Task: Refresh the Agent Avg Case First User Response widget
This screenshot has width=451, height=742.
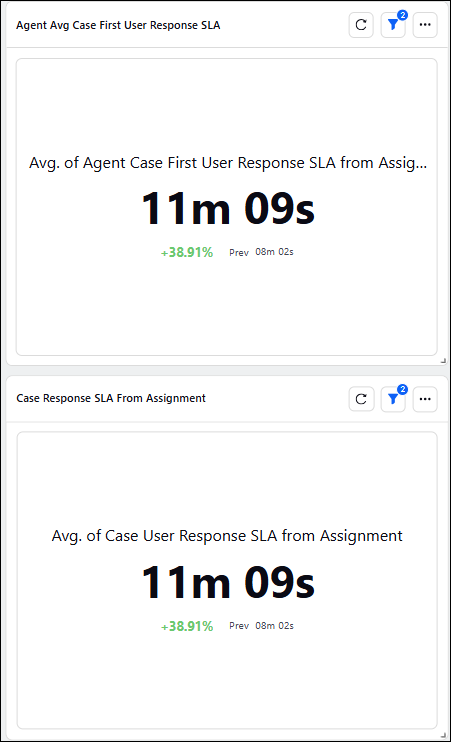Action: point(361,25)
